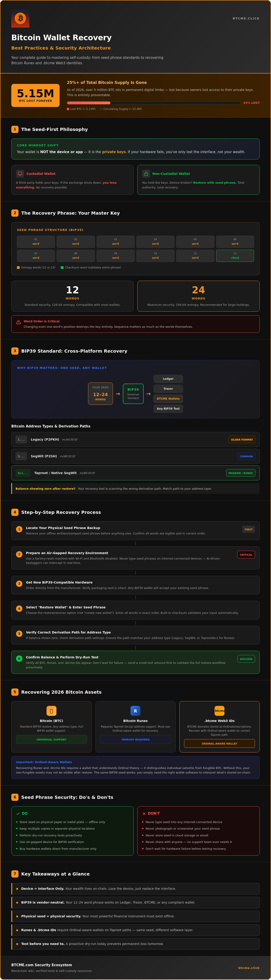Click step circle 5 for Verify Derivation Path
The height and width of the screenshot is (980, 271).
point(19,634)
